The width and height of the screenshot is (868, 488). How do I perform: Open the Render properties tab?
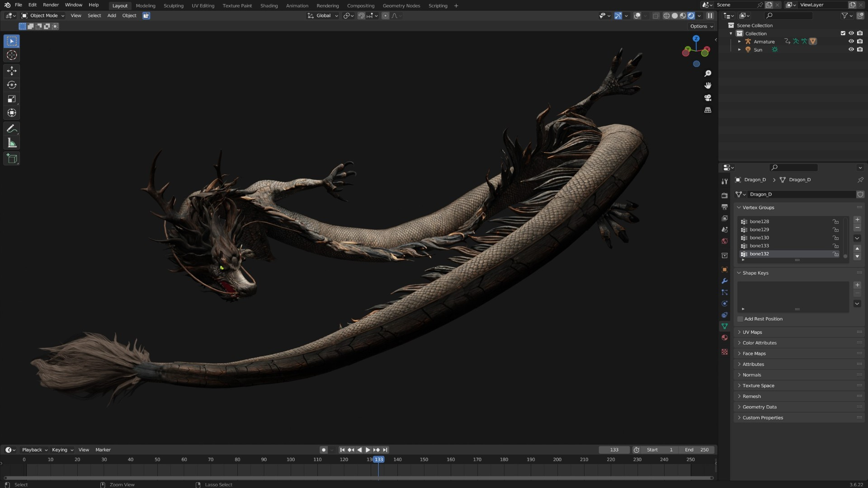coord(725,196)
